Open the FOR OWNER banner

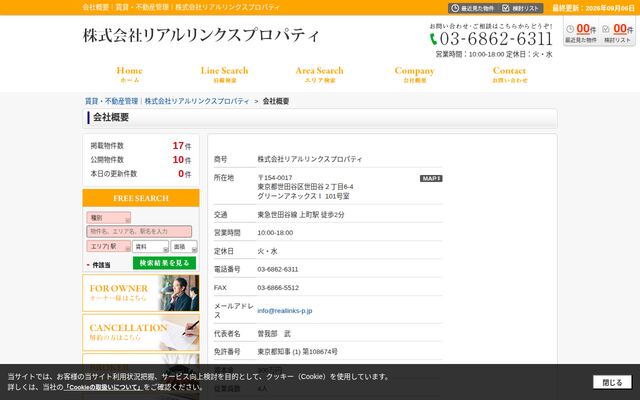click(141, 293)
